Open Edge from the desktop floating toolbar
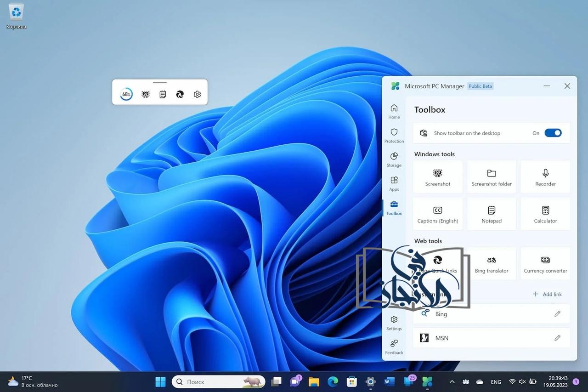Viewport: 588px width, 392px height. click(180, 94)
